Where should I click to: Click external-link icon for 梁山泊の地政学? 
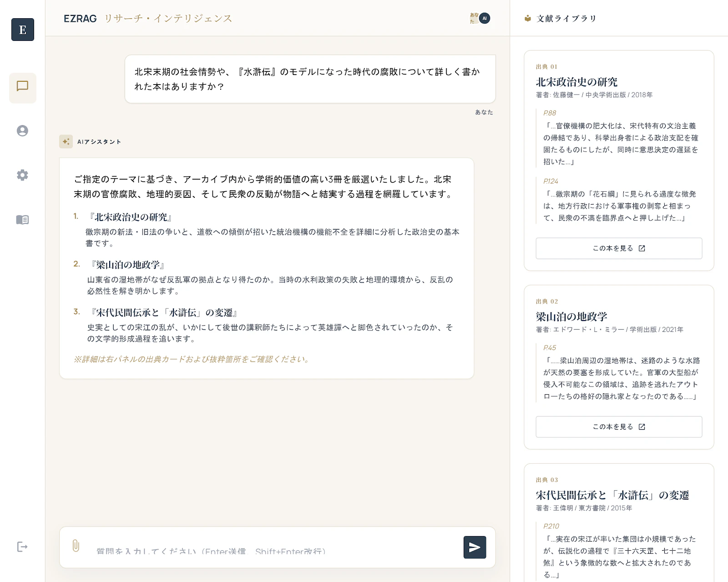tap(642, 427)
